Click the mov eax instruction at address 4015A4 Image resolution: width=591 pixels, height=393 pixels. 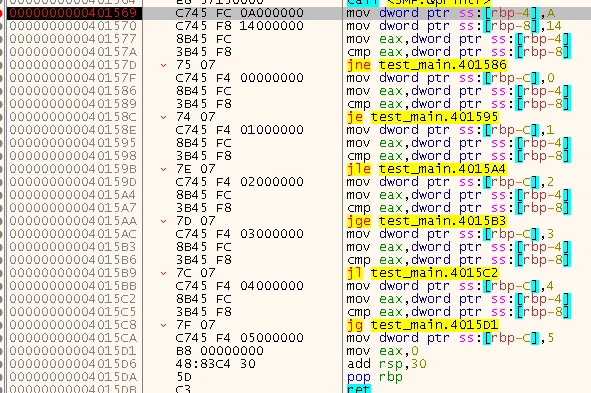click(459, 195)
